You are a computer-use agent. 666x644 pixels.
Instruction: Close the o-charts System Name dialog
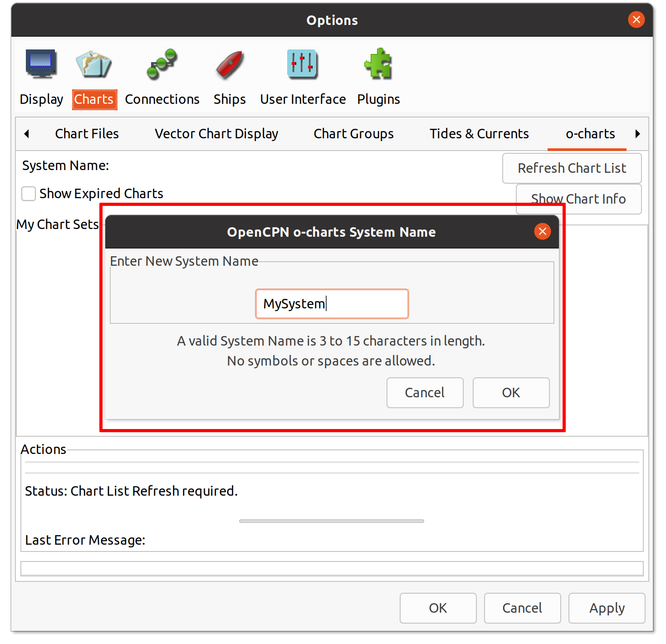[542, 232]
